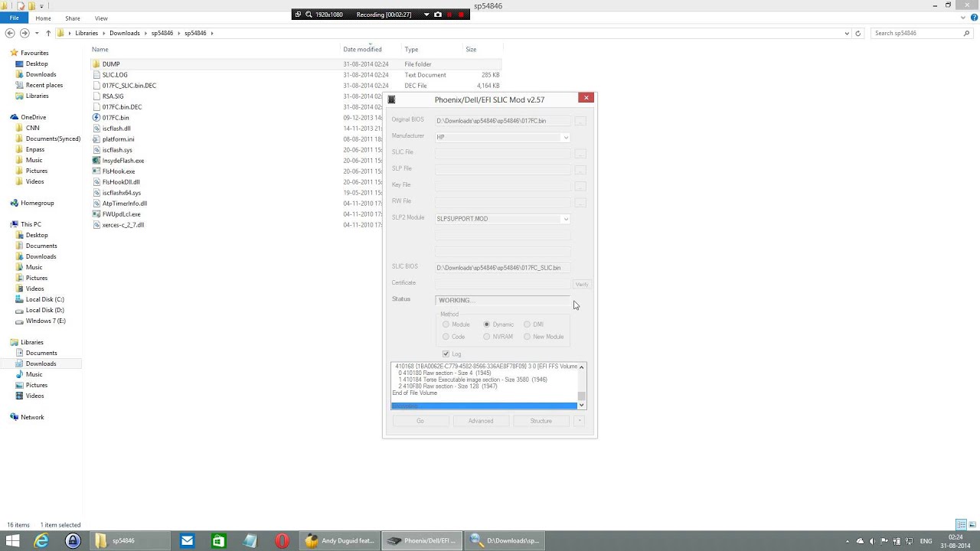980x551 pixels.
Task: Select Local Disk (C:) in navigation pane
Action: (x=44, y=299)
